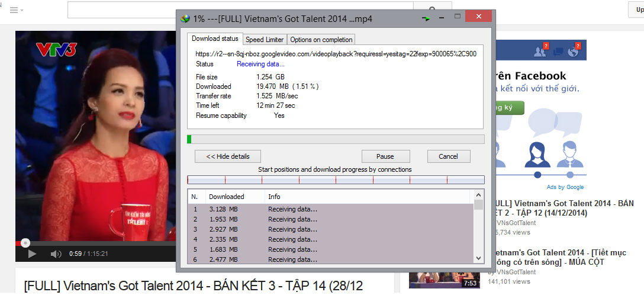Screen dimensions: 644x295
Task: Click the blue 'Receiving data...' status text
Action: pos(260,64)
